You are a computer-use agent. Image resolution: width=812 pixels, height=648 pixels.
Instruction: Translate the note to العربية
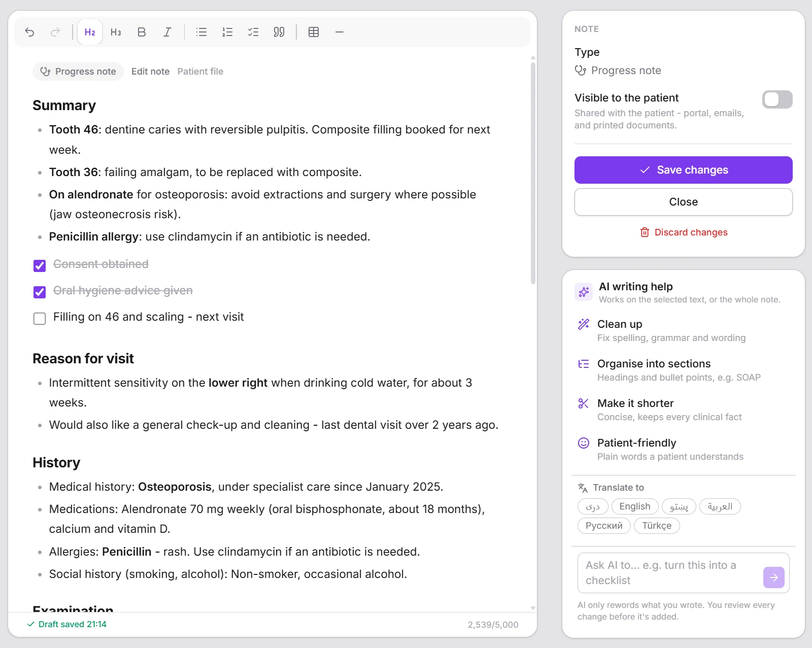[x=720, y=506]
